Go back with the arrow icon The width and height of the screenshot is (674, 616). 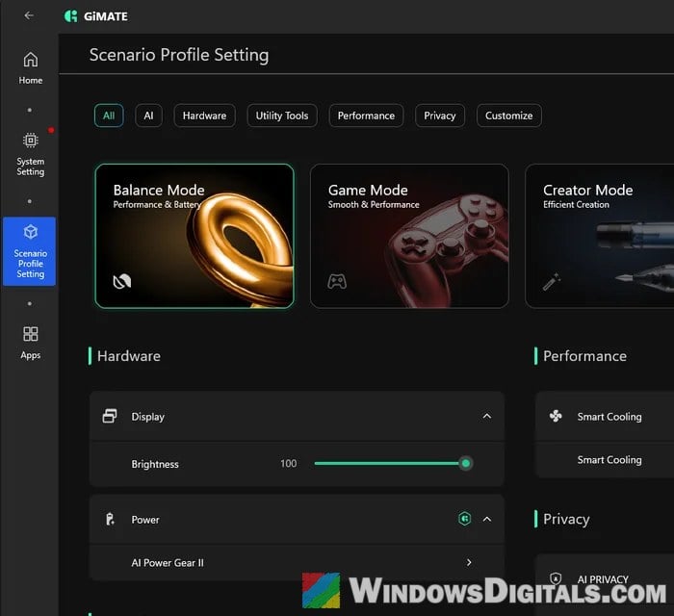[29, 16]
